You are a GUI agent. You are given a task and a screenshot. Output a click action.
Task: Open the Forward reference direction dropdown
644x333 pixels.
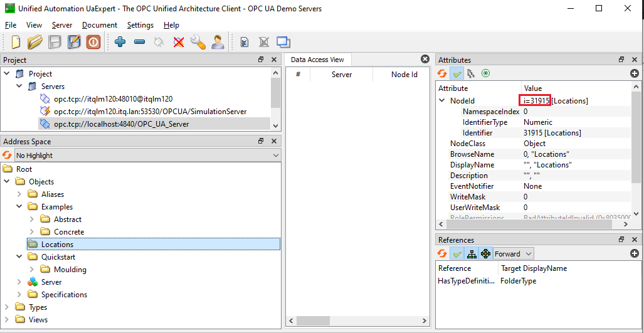514,254
